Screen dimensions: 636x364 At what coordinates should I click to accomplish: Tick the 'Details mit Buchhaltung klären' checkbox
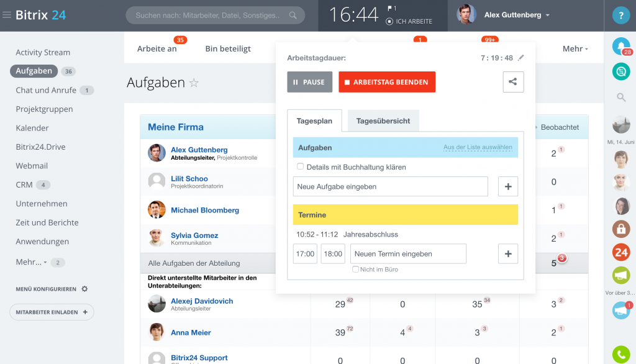[x=300, y=166]
